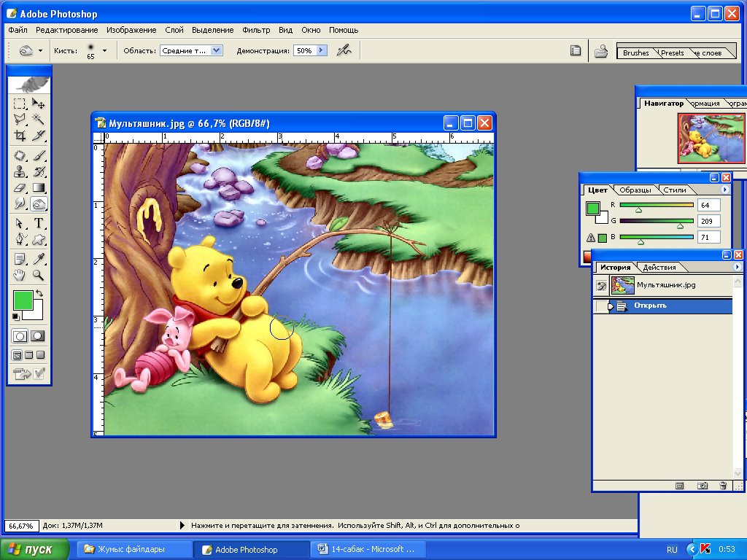Open the История palette flyout menu

(737, 267)
